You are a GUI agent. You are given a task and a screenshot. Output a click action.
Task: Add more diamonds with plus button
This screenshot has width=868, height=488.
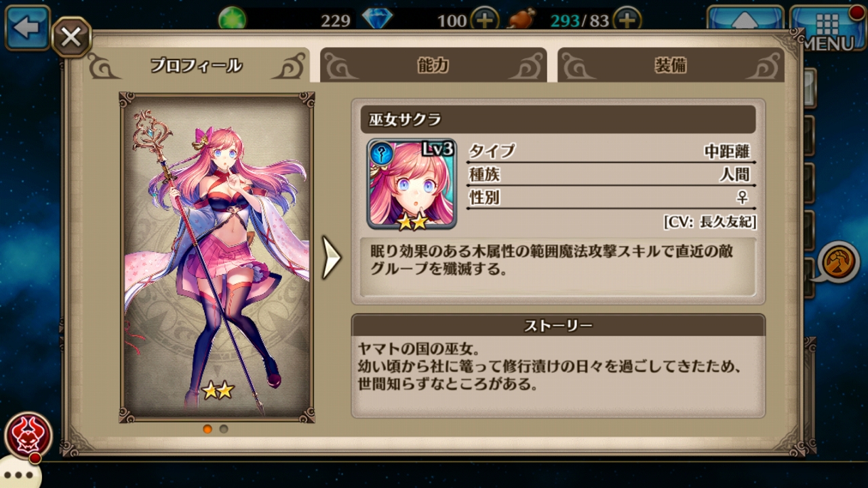(x=484, y=20)
